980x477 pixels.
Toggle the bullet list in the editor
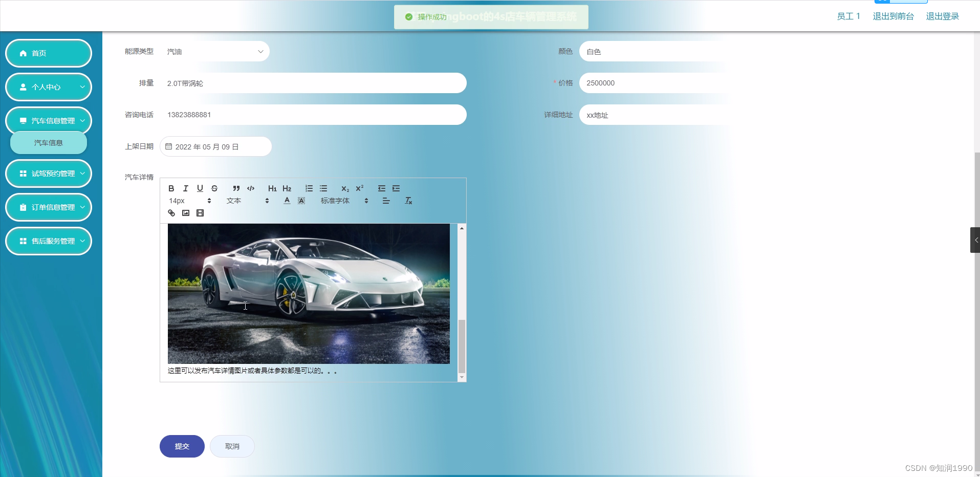click(323, 188)
